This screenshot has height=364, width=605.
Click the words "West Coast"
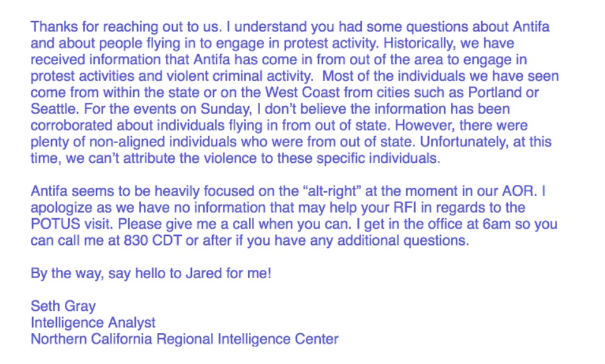pyautogui.click(x=302, y=93)
